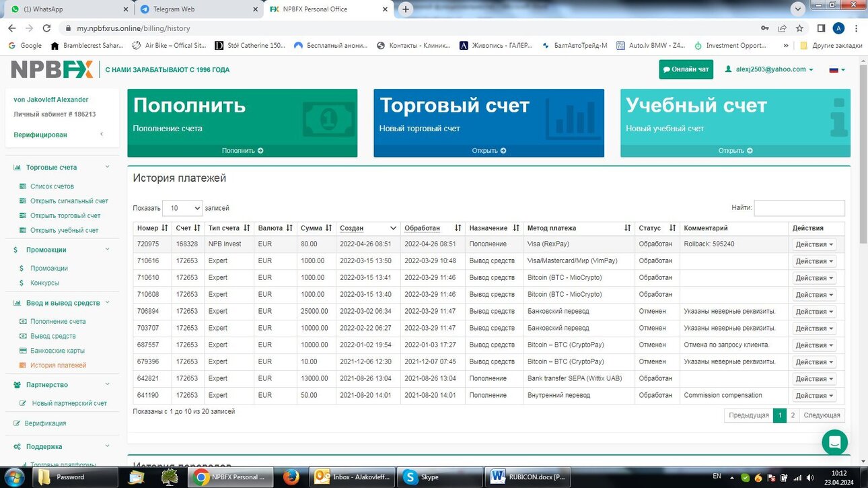Toggle the browser side panel icon
Screen dimensions: 868x488
click(x=821, y=28)
